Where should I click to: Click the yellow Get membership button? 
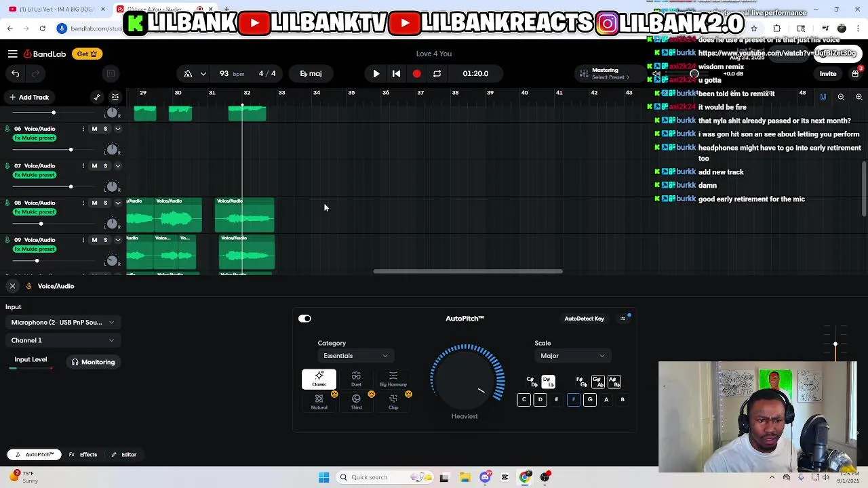(x=87, y=54)
